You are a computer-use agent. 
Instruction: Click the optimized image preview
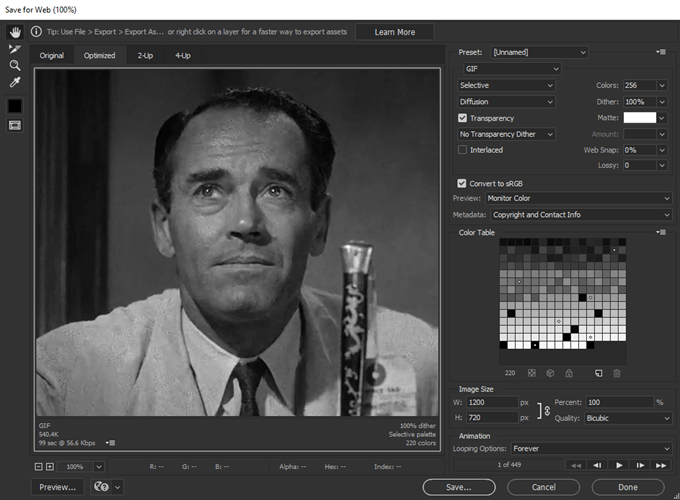pyautogui.click(x=237, y=242)
